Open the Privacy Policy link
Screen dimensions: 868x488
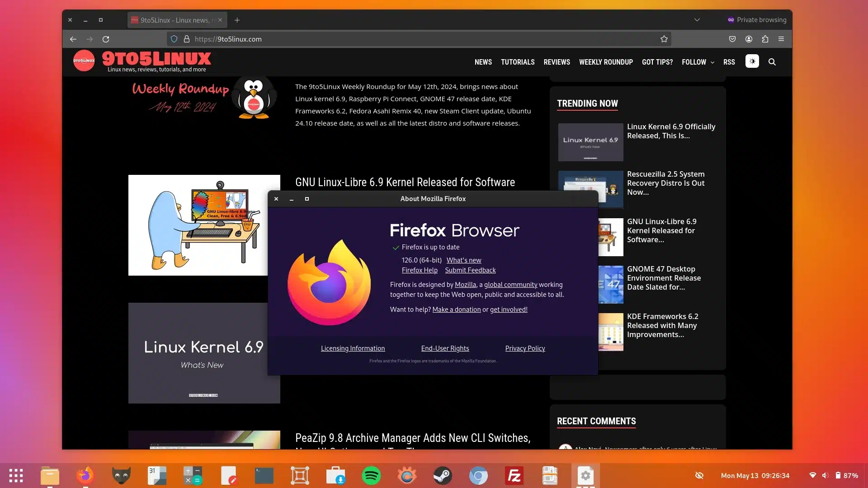pos(525,348)
